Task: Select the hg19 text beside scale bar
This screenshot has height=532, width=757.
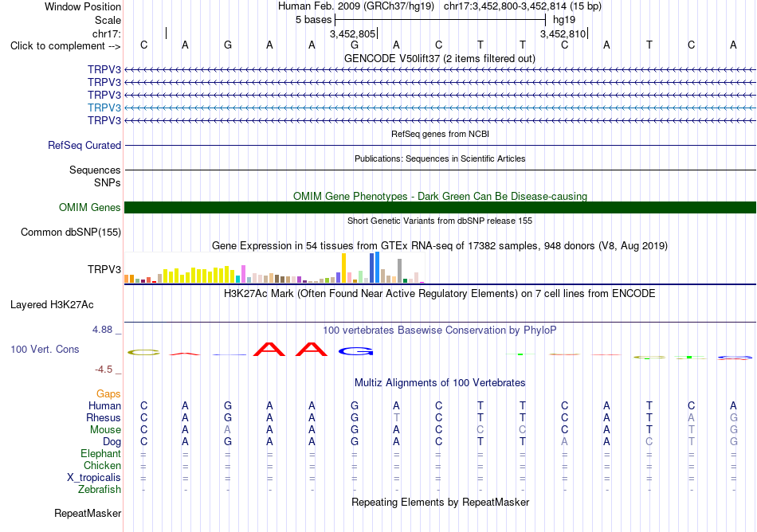Action: [x=564, y=20]
